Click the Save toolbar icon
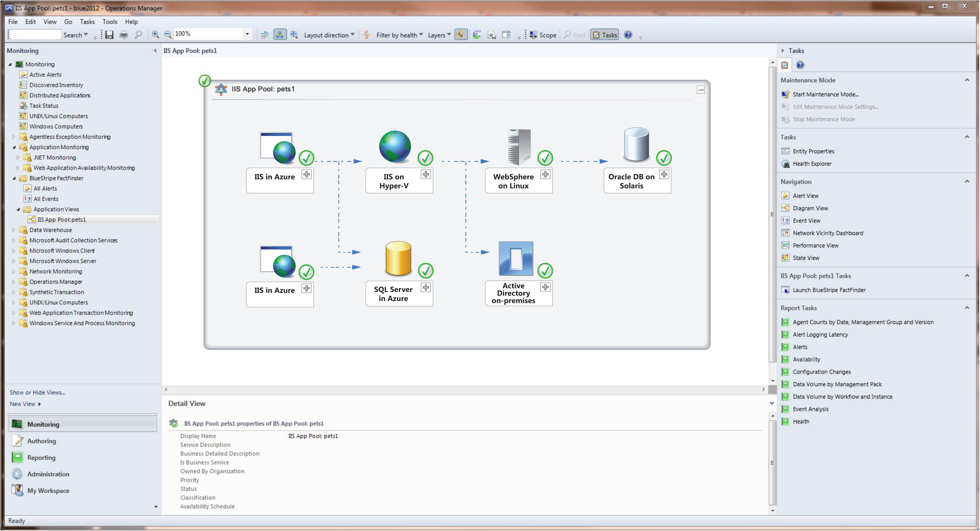 [109, 35]
